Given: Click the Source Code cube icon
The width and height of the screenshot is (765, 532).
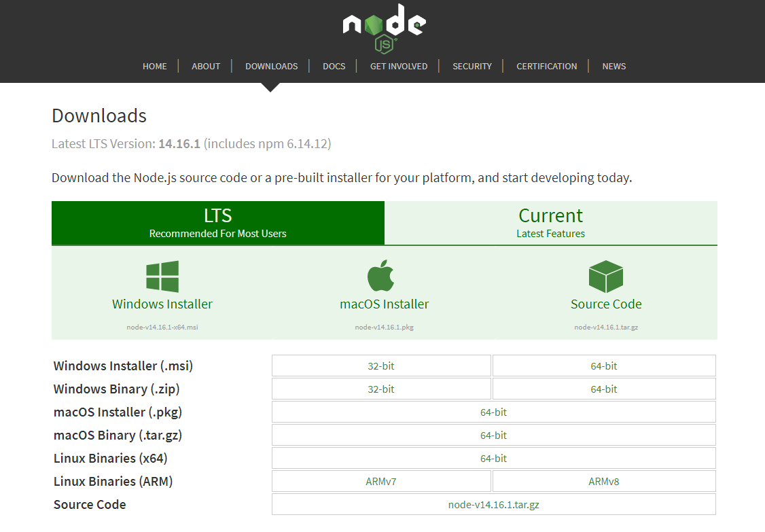Looking at the screenshot, I should point(605,277).
